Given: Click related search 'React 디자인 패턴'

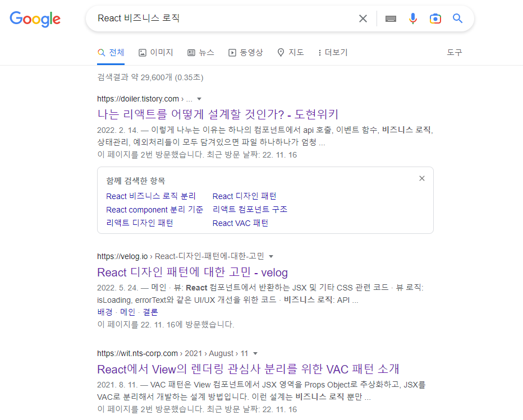Looking at the screenshot, I should (x=244, y=196).
